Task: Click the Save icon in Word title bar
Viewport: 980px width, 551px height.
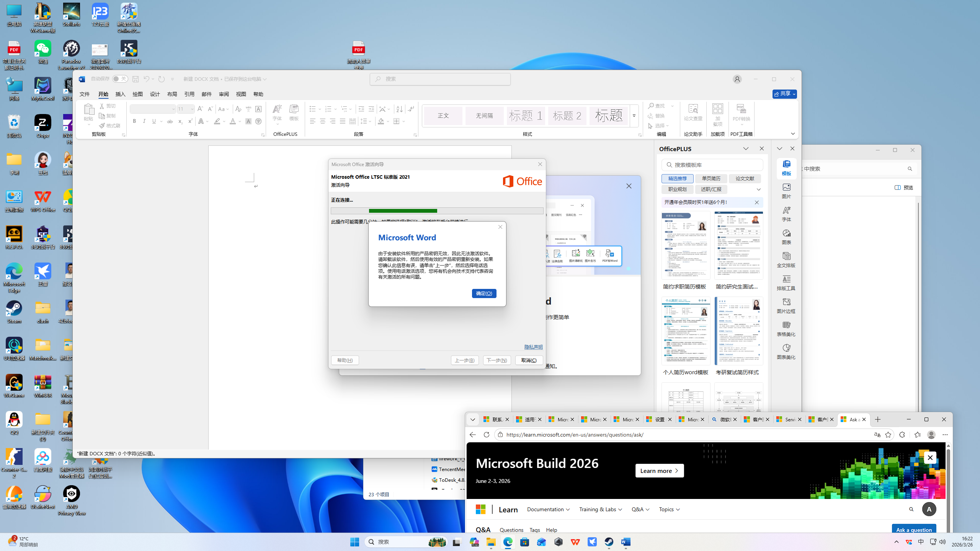Action: 136,79
